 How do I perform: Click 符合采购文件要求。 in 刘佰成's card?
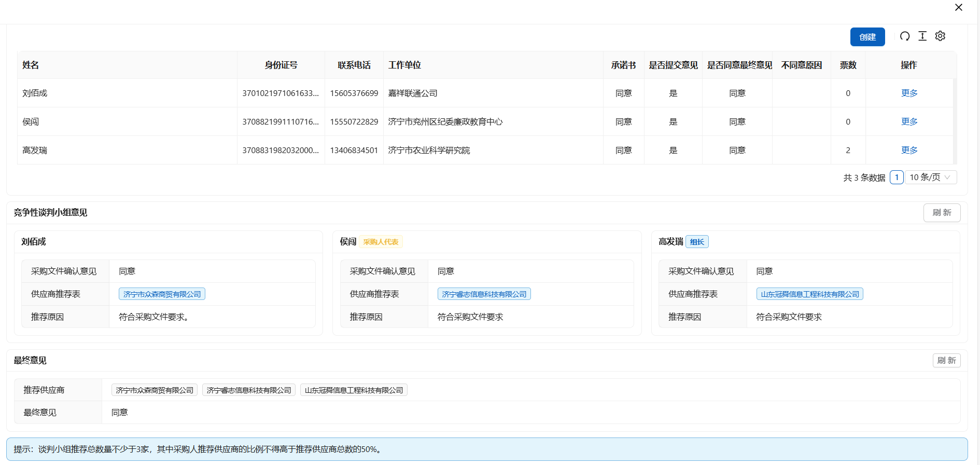pyautogui.click(x=153, y=317)
